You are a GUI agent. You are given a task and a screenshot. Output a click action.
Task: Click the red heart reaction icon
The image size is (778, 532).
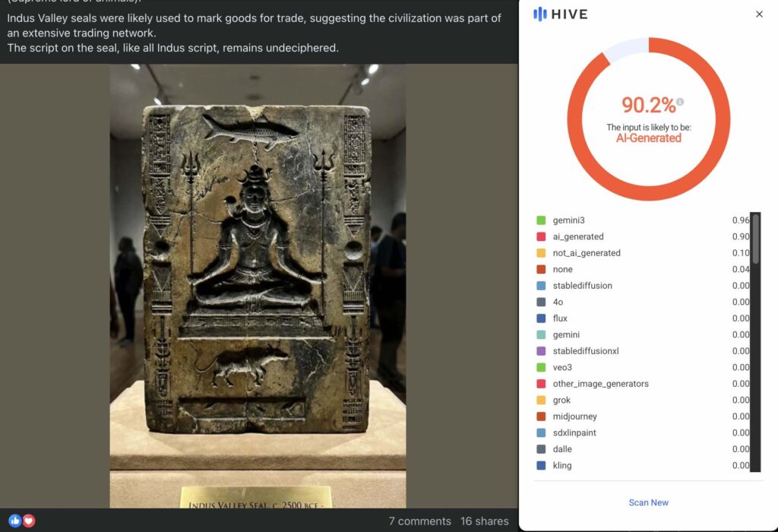pyautogui.click(x=29, y=521)
